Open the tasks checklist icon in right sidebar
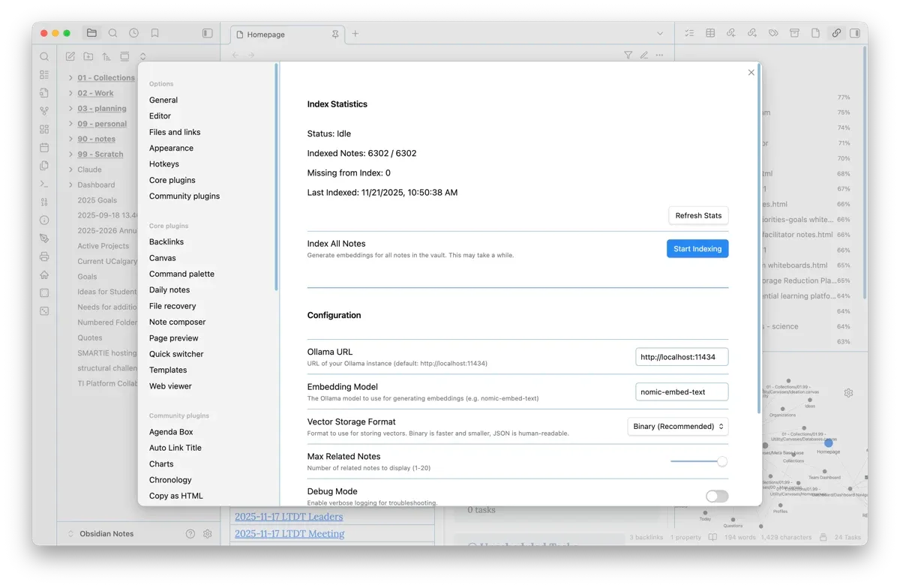 tap(689, 33)
